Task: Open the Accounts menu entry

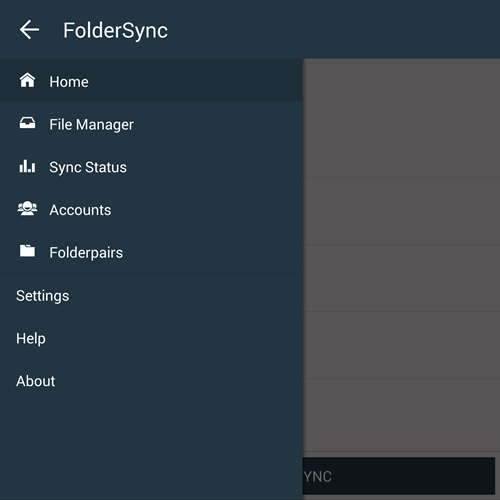Action: [x=151, y=209]
